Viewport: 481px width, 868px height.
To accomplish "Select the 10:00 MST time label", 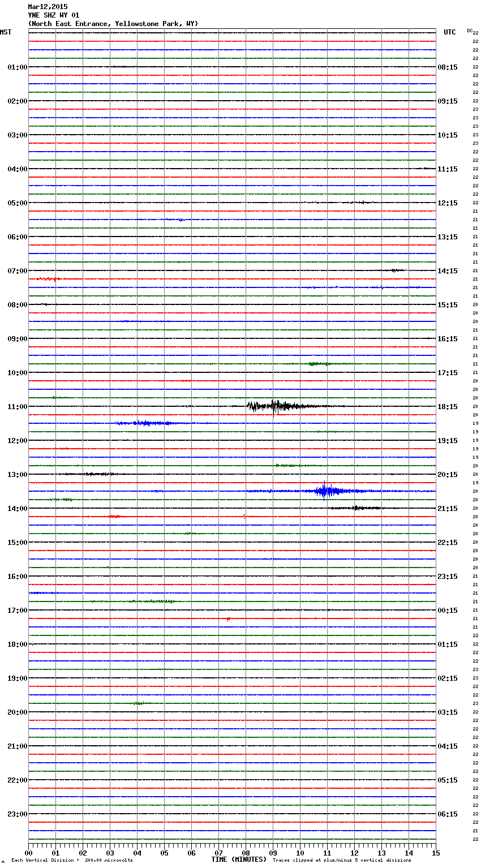I will click(17, 373).
